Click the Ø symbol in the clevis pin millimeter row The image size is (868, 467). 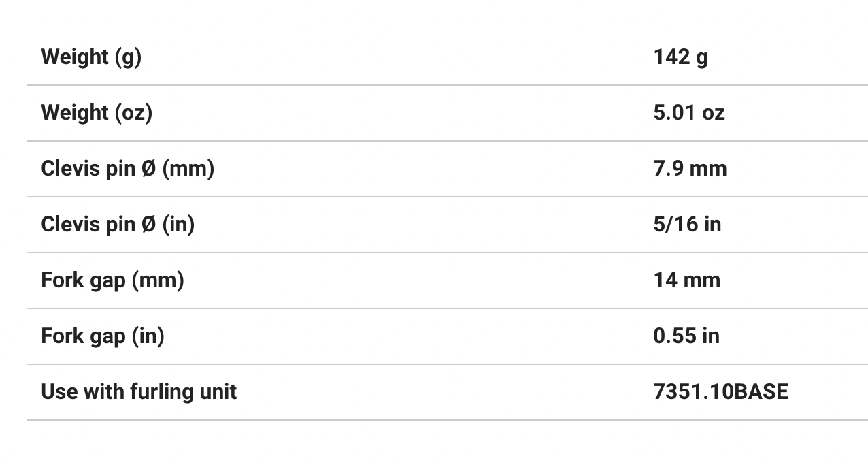(149, 168)
